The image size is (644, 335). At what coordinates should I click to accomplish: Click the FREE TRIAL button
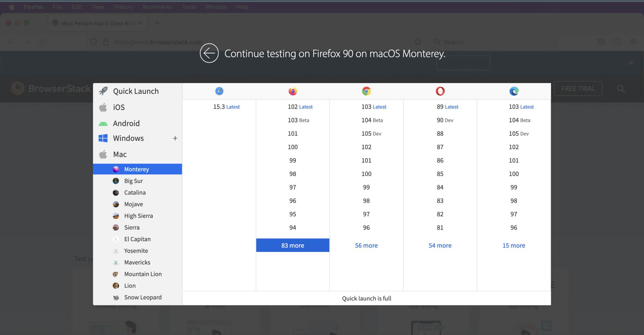[x=578, y=88]
